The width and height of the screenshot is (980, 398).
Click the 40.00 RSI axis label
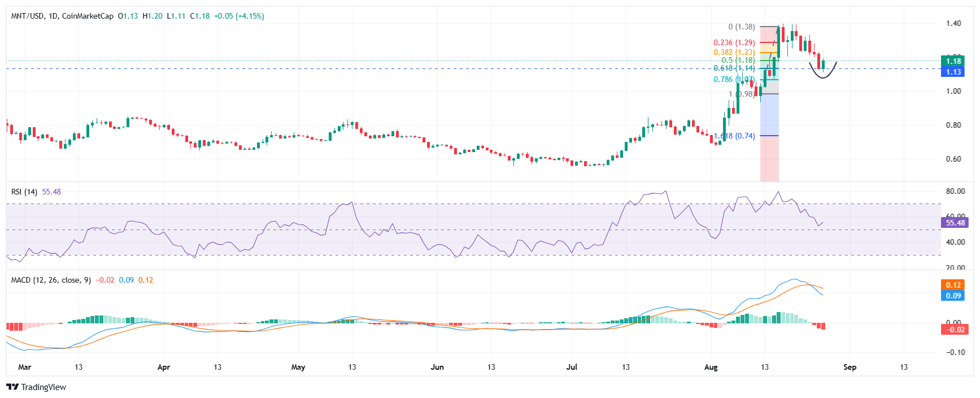pyautogui.click(x=956, y=242)
